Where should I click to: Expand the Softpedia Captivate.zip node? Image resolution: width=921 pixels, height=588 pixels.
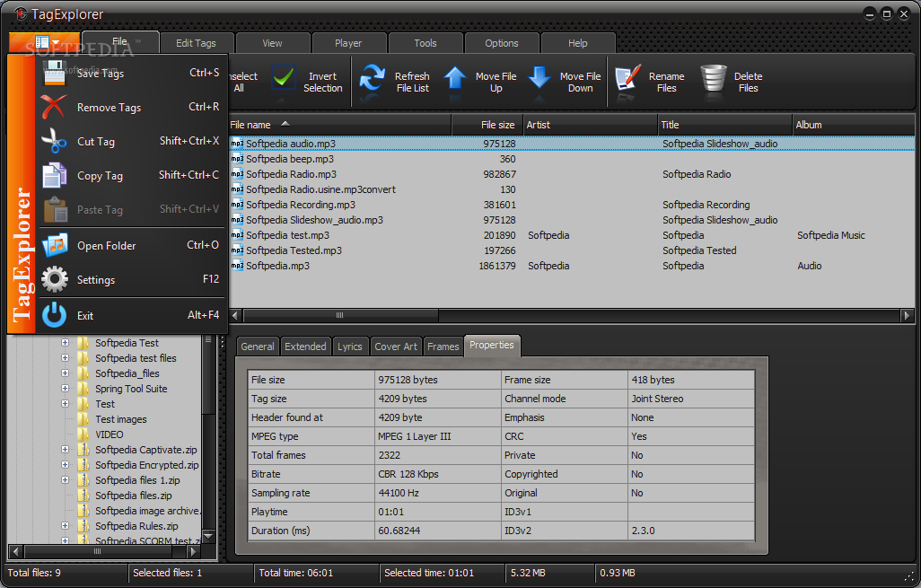point(66,450)
